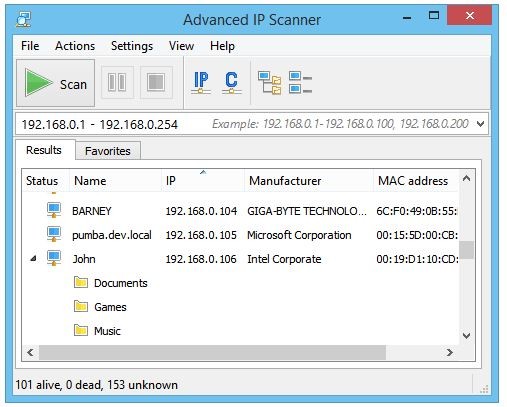Click IP address 192.168.0.104
This screenshot has width=507, height=407.
pos(201,211)
